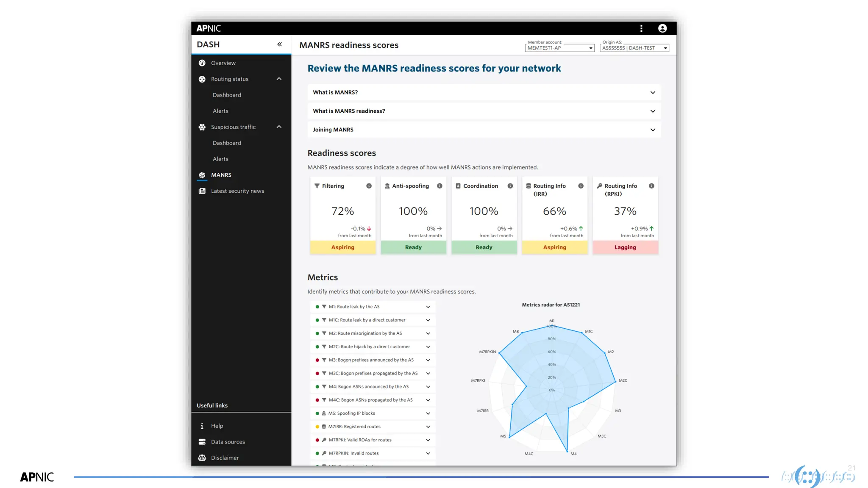The image size is (868, 488).
Task: Open Latest security news in sidebar
Action: point(237,191)
